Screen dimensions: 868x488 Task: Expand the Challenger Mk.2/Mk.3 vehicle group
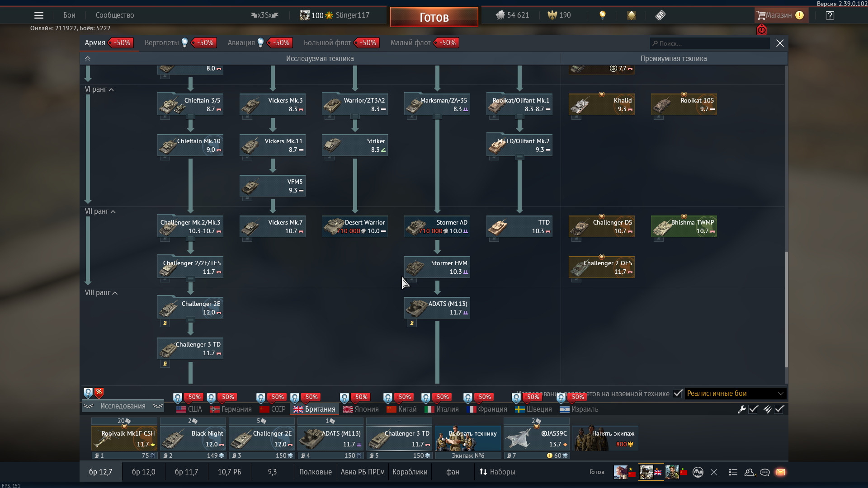(x=190, y=239)
